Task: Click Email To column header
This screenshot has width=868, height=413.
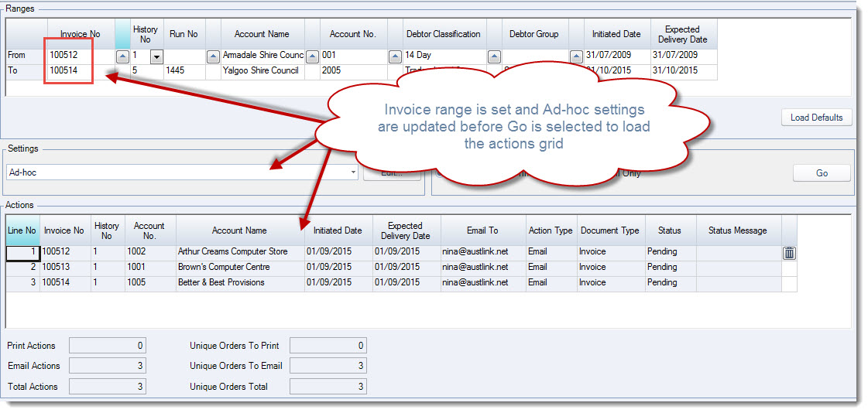Action: tap(482, 230)
